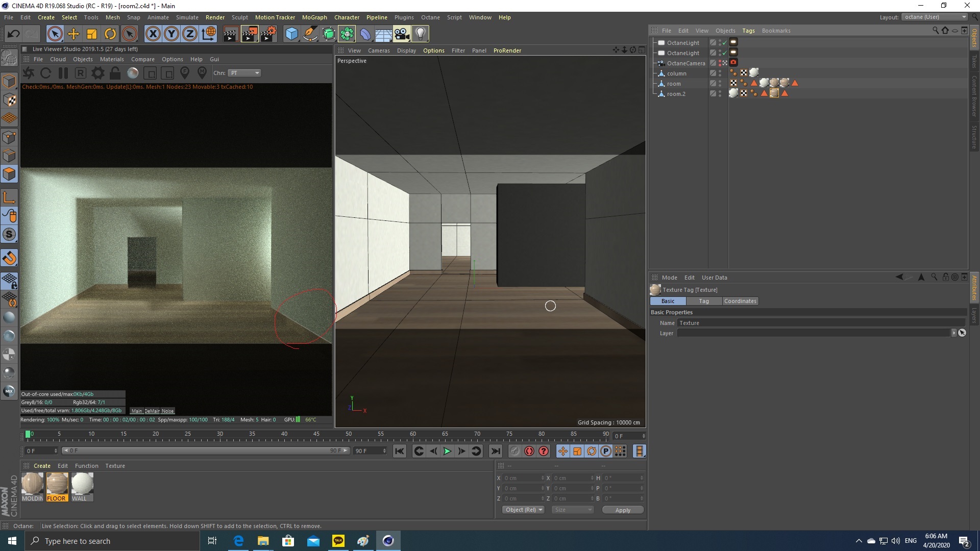Open Texture menu in Material Manager
The width and height of the screenshot is (980, 551).
point(115,466)
